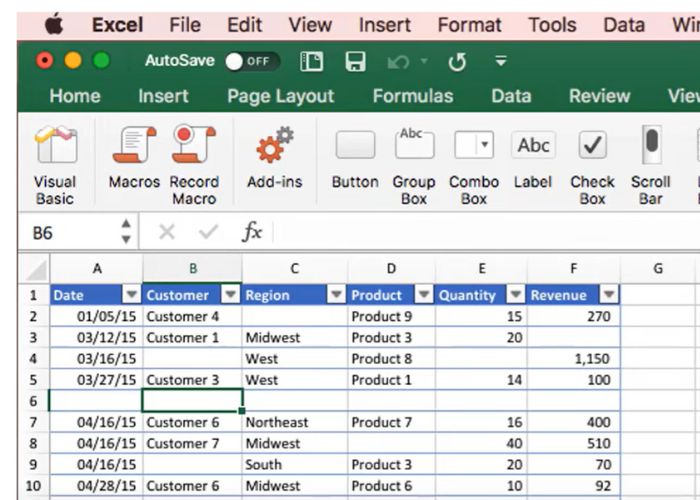
Task: Switch to the Data ribbon tab
Action: [x=511, y=96]
